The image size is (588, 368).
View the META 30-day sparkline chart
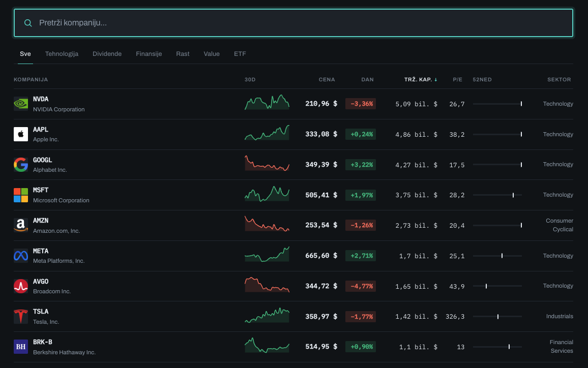tap(267, 254)
